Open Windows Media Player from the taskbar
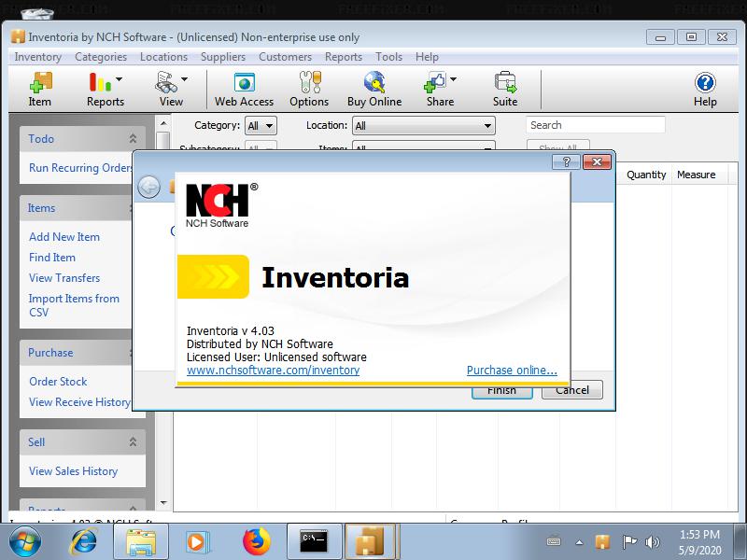This screenshot has width=747, height=560. 196,541
